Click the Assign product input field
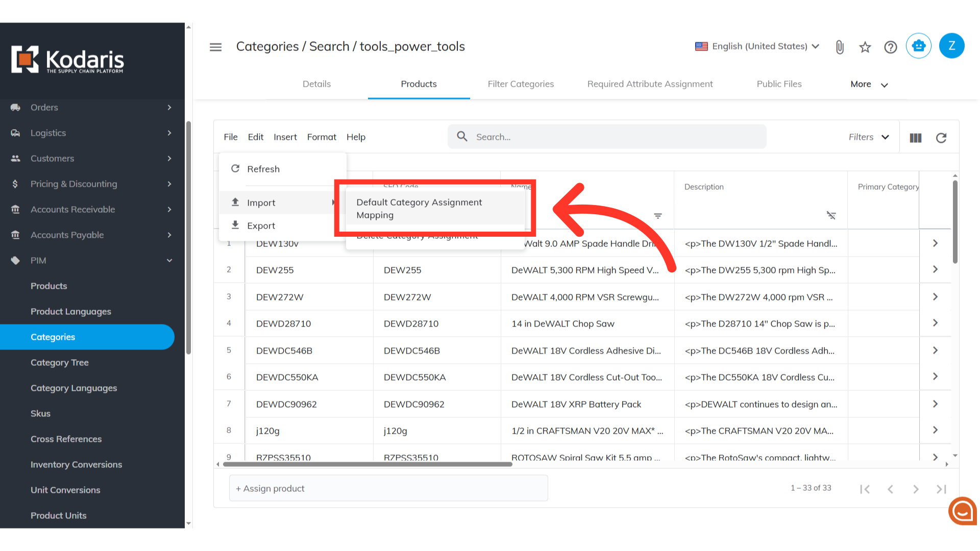The height and width of the screenshot is (551, 980). point(388,488)
